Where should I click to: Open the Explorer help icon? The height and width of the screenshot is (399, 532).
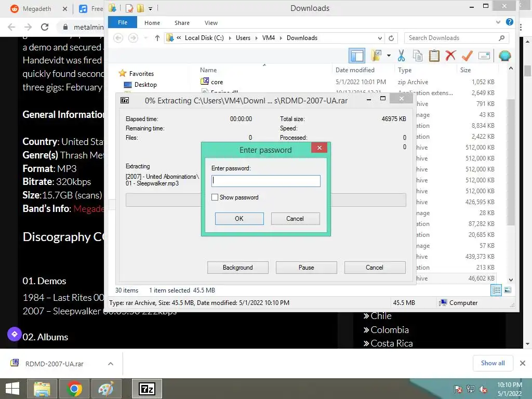[x=509, y=22]
